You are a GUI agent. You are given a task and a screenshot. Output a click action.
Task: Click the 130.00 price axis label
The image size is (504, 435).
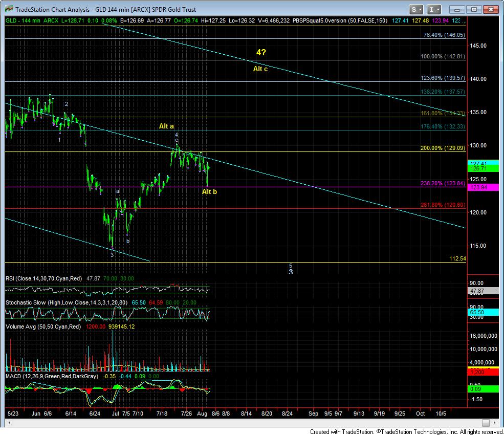click(x=478, y=145)
